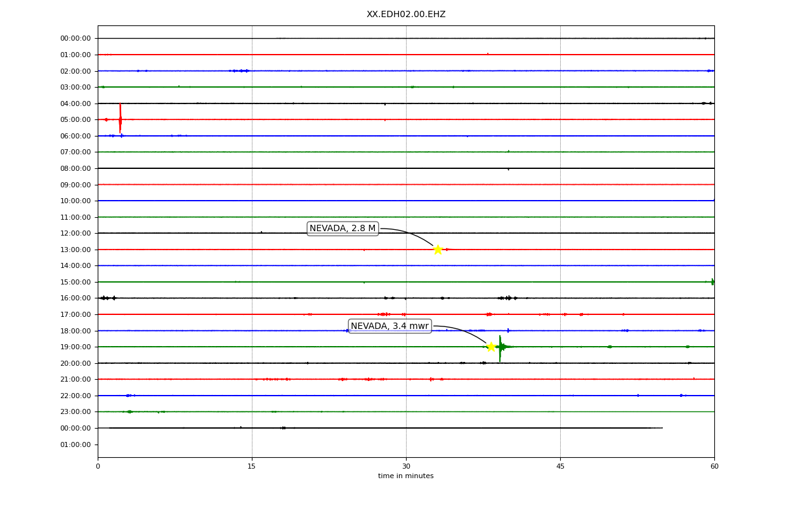
Task: Click the plot title XX.EDH02.00.EHZ
Action: (406, 14)
